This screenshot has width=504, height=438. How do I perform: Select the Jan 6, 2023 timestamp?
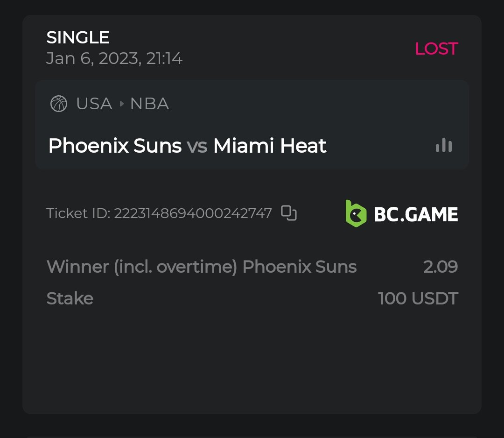pyautogui.click(x=114, y=59)
